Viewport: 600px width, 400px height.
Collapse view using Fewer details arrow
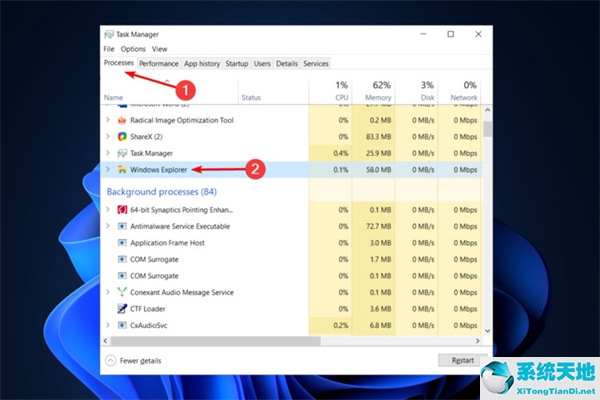[109, 359]
